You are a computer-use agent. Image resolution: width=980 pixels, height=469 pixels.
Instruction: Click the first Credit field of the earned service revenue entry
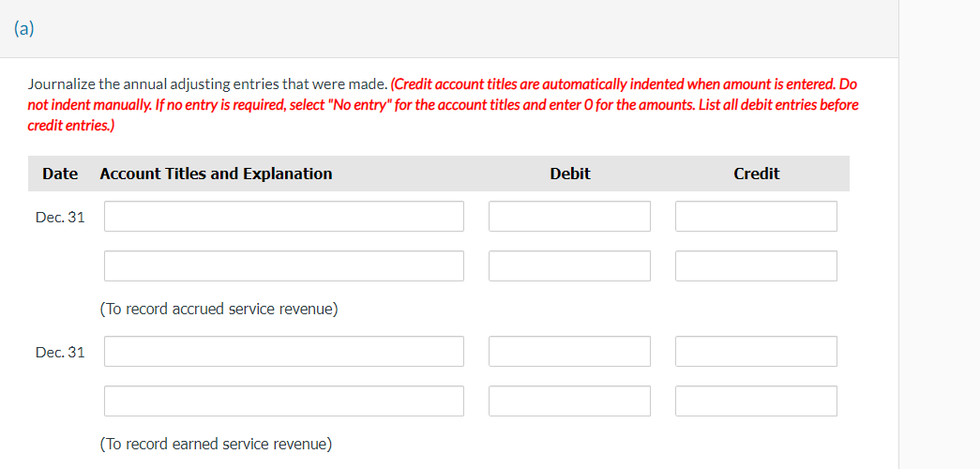[x=756, y=352]
